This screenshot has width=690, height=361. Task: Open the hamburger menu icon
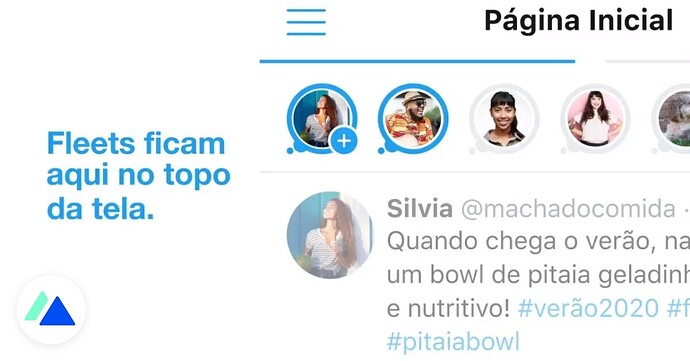(x=306, y=22)
